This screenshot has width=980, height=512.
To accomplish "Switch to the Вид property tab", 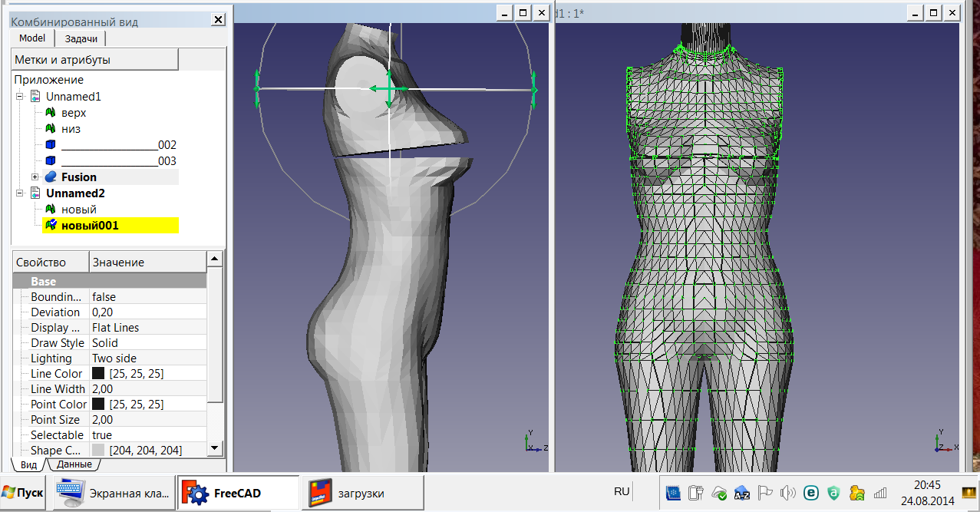I will click(x=28, y=464).
